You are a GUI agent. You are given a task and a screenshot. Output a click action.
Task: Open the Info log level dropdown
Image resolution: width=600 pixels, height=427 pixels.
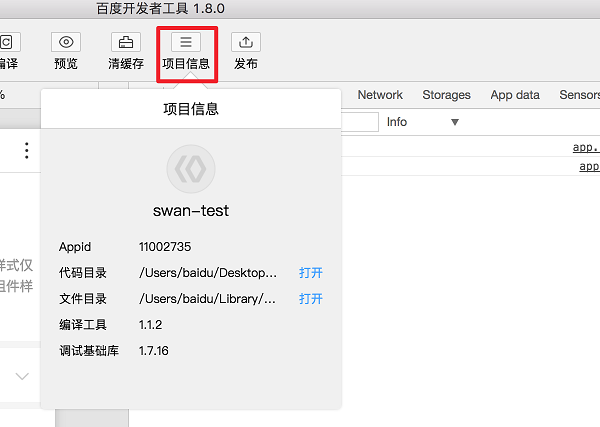click(422, 122)
